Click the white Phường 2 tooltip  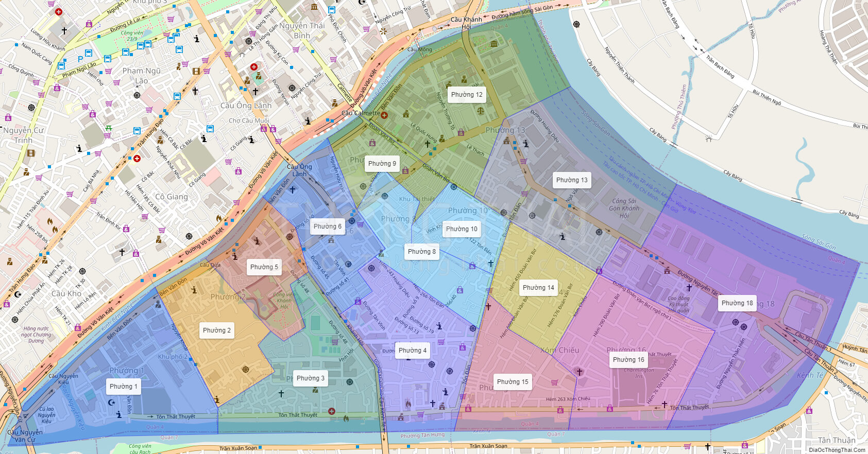pyautogui.click(x=217, y=330)
